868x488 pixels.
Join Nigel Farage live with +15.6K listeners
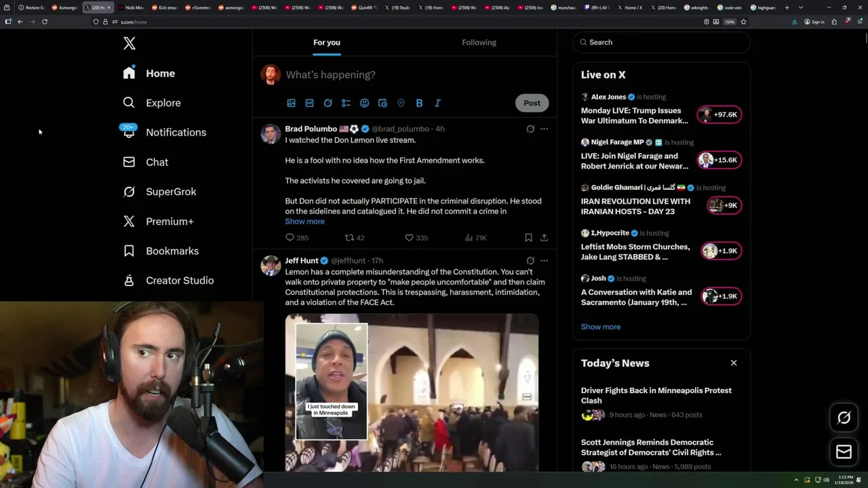coord(721,160)
